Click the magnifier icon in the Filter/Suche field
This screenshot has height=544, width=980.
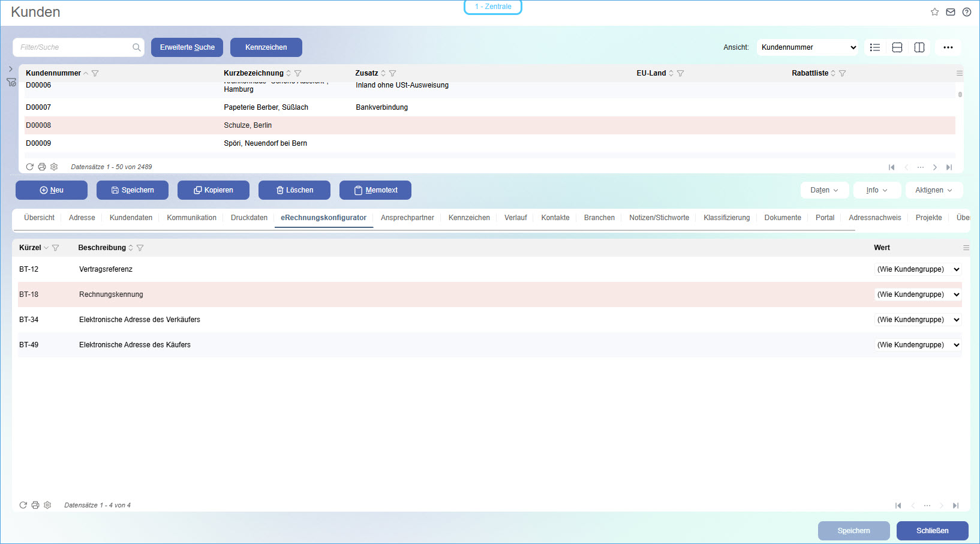(137, 47)
